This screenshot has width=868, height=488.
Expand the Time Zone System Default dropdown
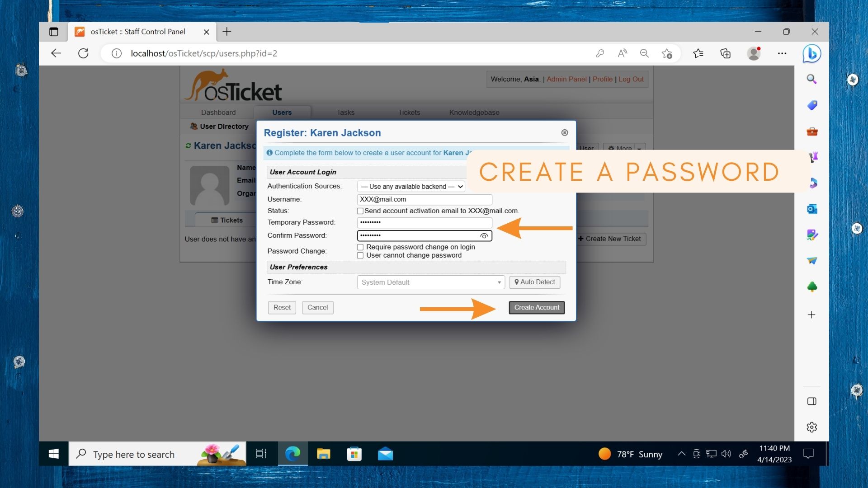(x=430, y=282)
